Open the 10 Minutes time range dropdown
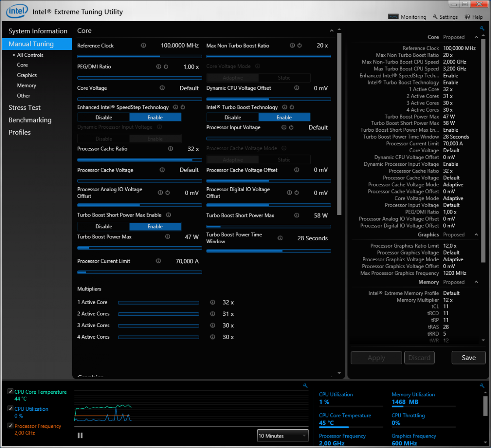This screenshot has width=491, height=448. point(282,436)
